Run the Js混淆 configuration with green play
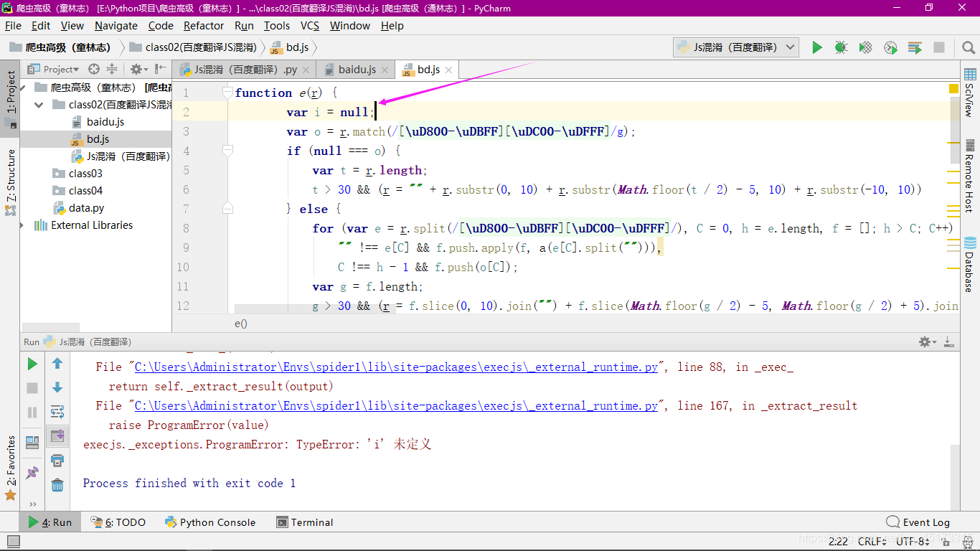The height and width of the screenshot is (551, 980). pyautogui.click(x=816, y=47)
